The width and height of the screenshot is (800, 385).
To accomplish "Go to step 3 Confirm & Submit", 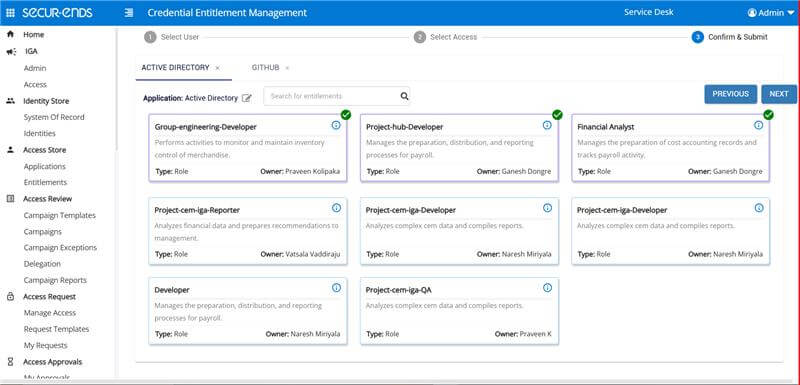I will [x=730, y=37].
